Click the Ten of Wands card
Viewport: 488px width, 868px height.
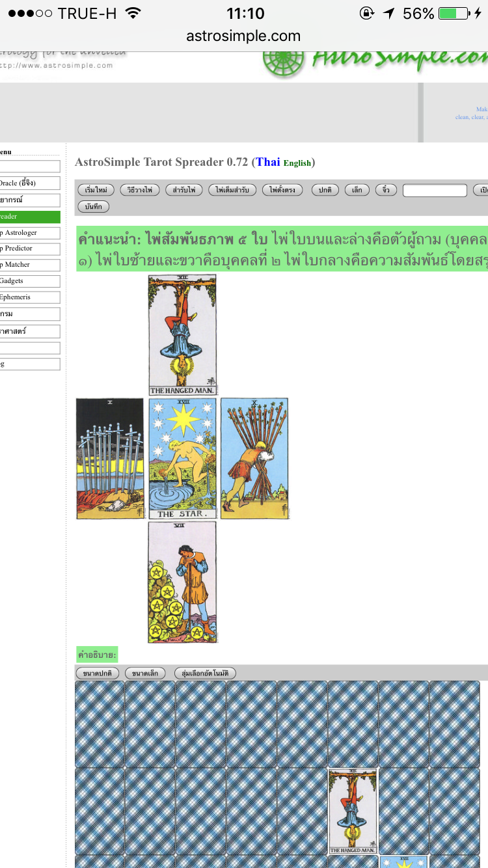[x=254, y=459]
